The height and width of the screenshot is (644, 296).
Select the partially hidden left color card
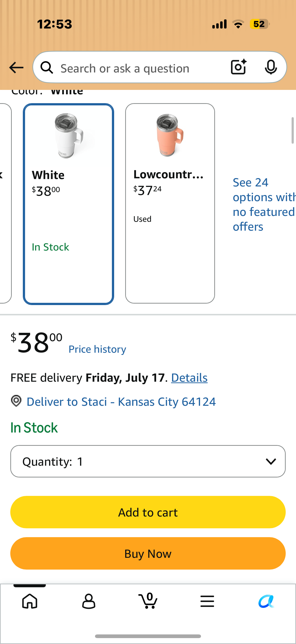coord(5,203)
